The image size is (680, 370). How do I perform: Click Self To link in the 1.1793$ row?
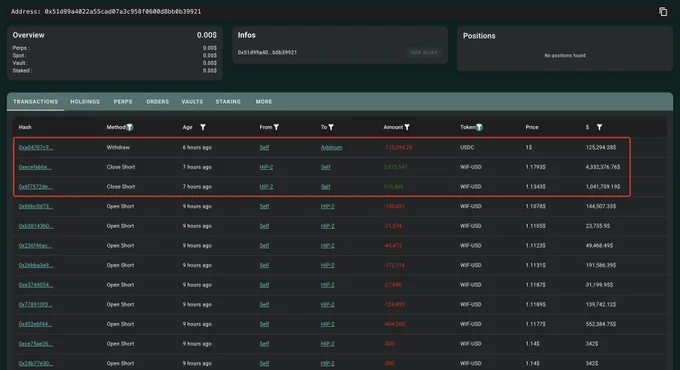[325, 167]
